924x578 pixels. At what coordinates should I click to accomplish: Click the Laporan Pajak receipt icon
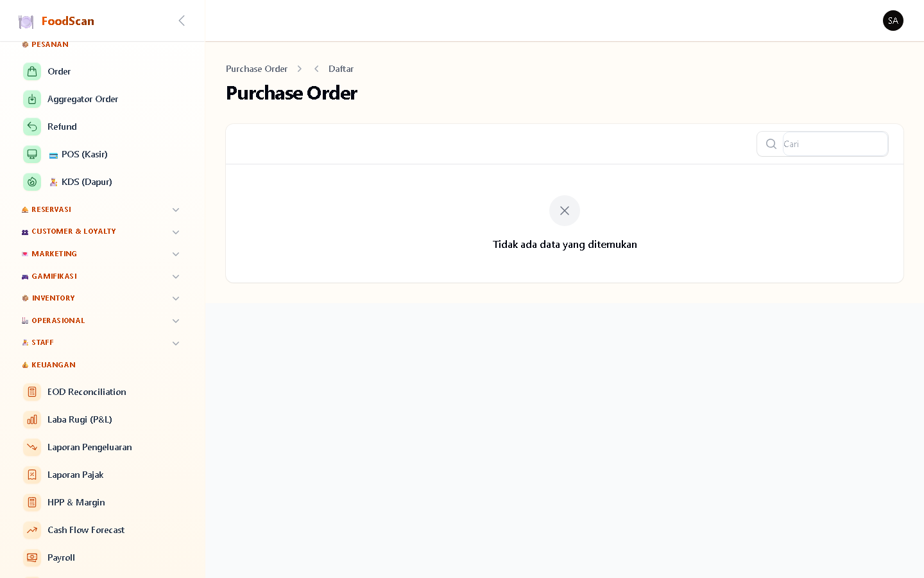(x=32, y=475)
